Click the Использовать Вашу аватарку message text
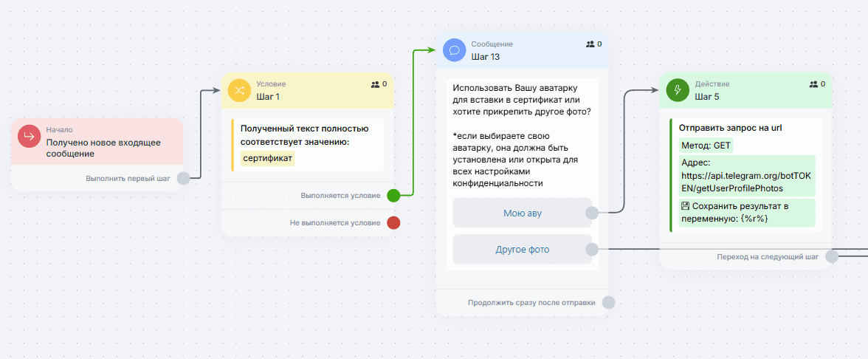 [521, 100]
